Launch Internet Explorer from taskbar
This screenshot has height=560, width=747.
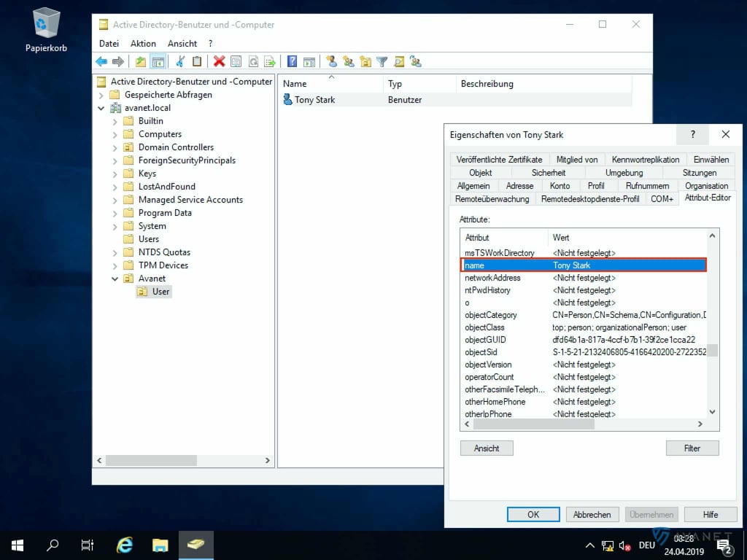click(x=124, y=545)
